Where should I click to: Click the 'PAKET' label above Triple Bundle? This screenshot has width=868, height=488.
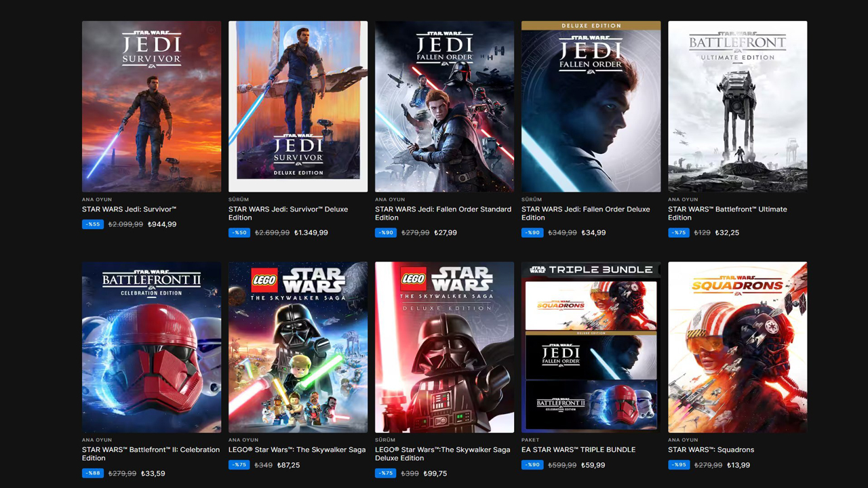[x=530, y=440]
